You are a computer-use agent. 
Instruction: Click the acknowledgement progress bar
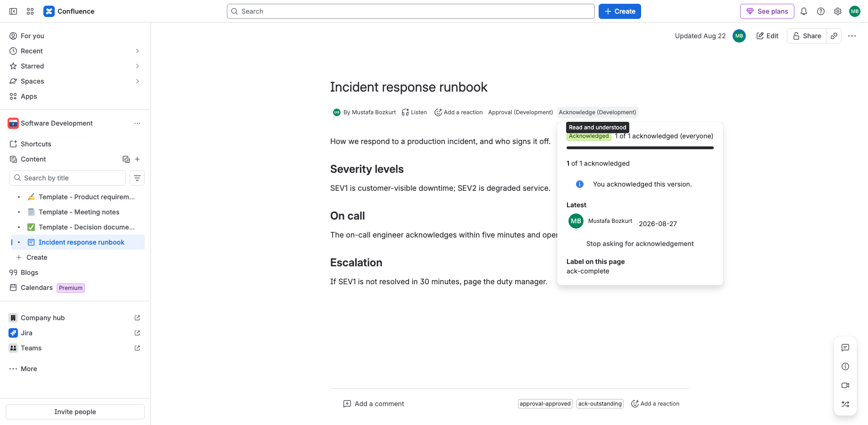click(640, 148)
